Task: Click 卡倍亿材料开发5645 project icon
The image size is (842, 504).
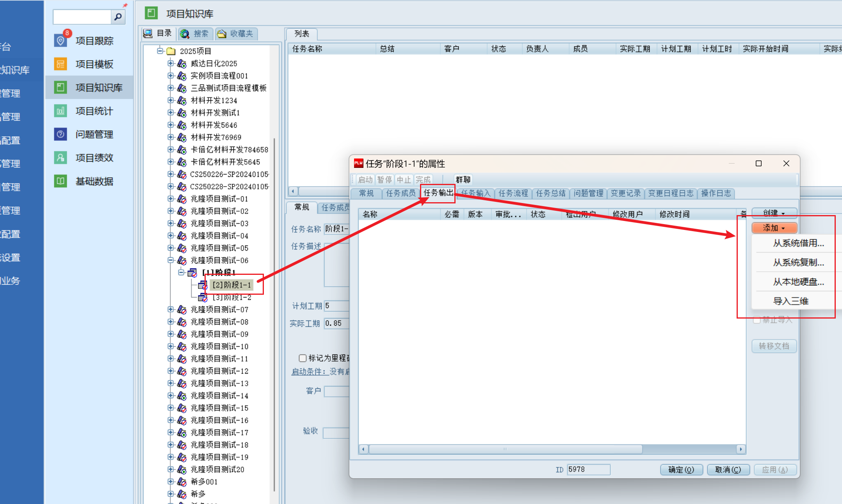Action: 182,162
